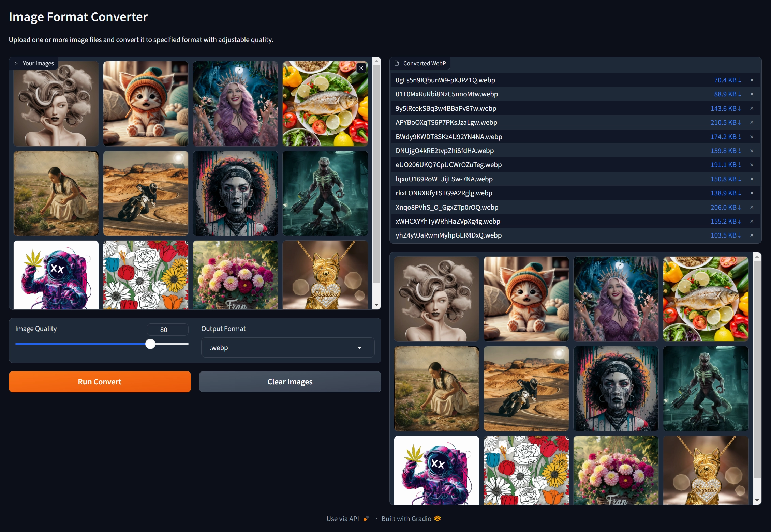Select the kitten in orange hat uploaded thumbnail
This screenshot has width=771, height=532.
point(146,104)
